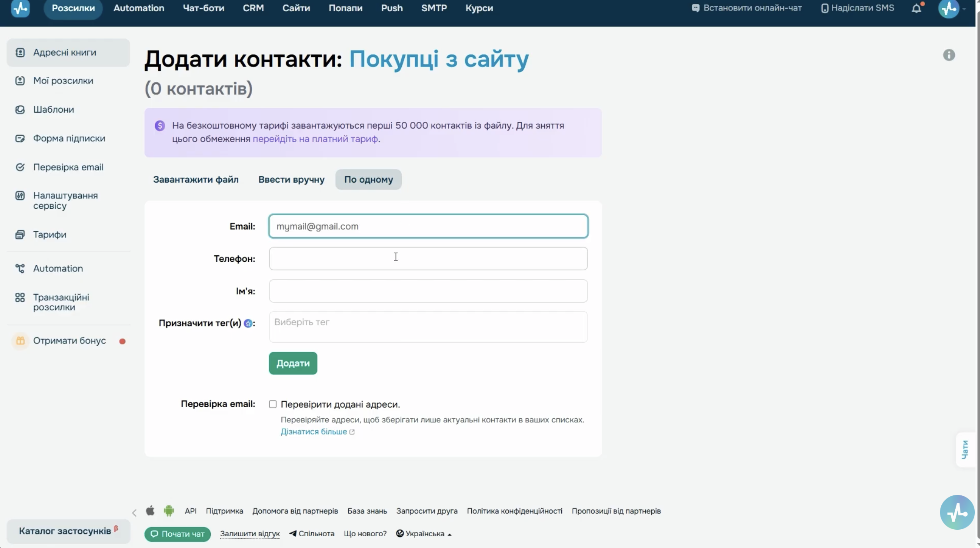Screen dimensions: 980x548
Task: Open the Пропозиції від партнерів footer link
Action: 616,511
